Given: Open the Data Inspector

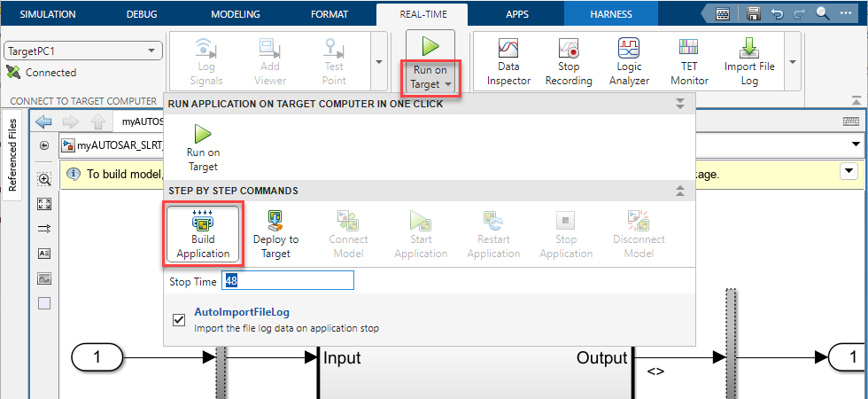Looking at the screenshot, I should [508, 61].
